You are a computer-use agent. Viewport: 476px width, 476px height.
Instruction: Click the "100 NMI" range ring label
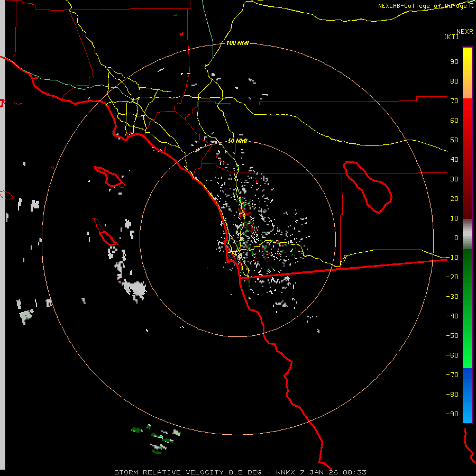pyautogui.click(x=237, y=43)
